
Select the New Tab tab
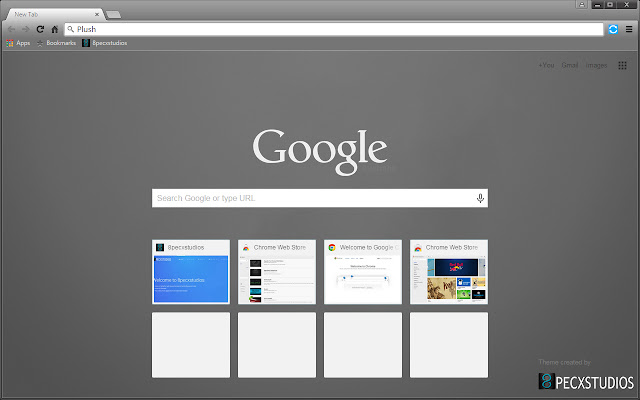coord(53,15)
